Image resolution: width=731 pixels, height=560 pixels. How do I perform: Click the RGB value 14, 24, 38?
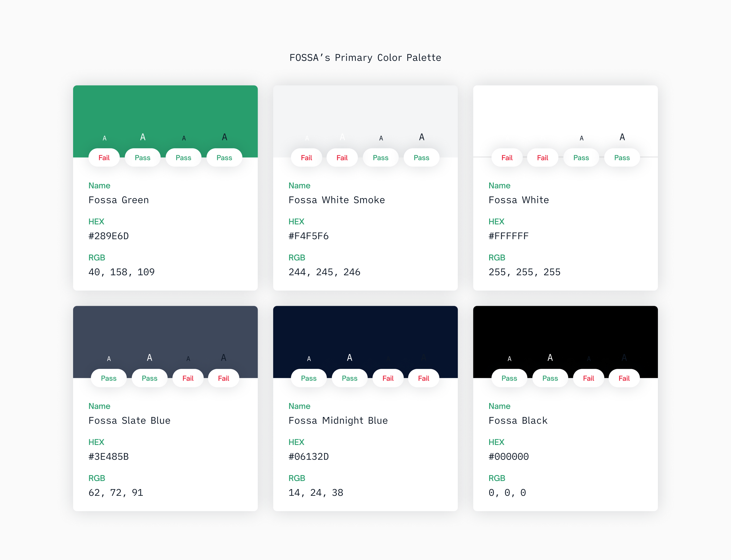tap(316, 493)
